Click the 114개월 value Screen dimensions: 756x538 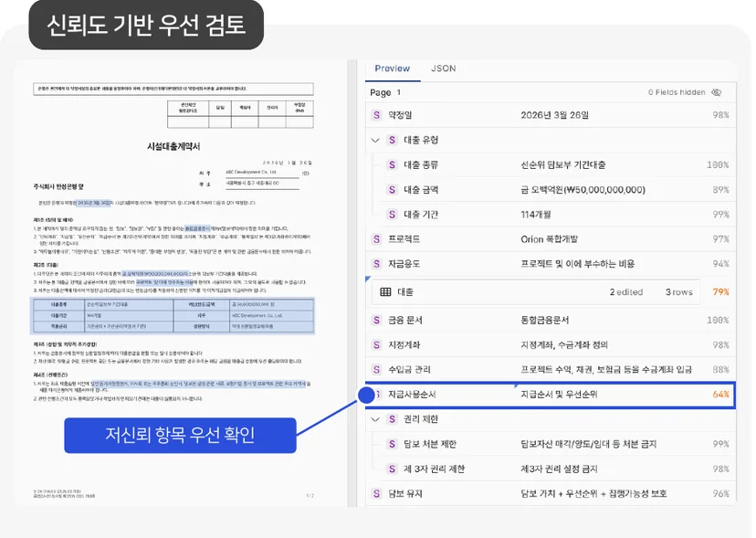(536, 215)
